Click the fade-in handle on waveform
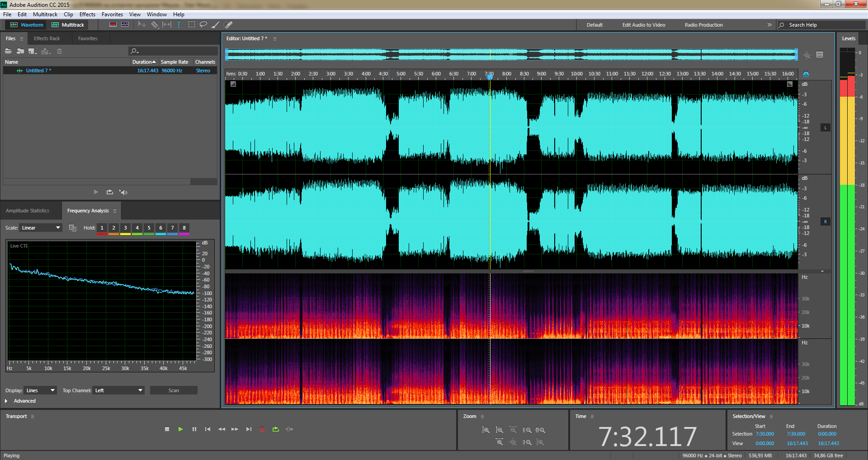Image resolution: width=868 pixels, height=460 pixels. [233, 84]
